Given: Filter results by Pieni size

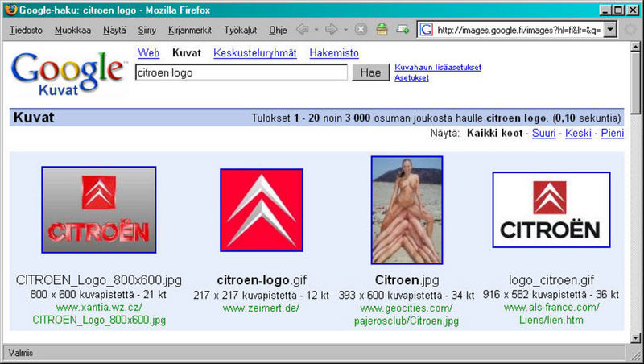Looking at the screenshot, I should [x=613, y=133].
